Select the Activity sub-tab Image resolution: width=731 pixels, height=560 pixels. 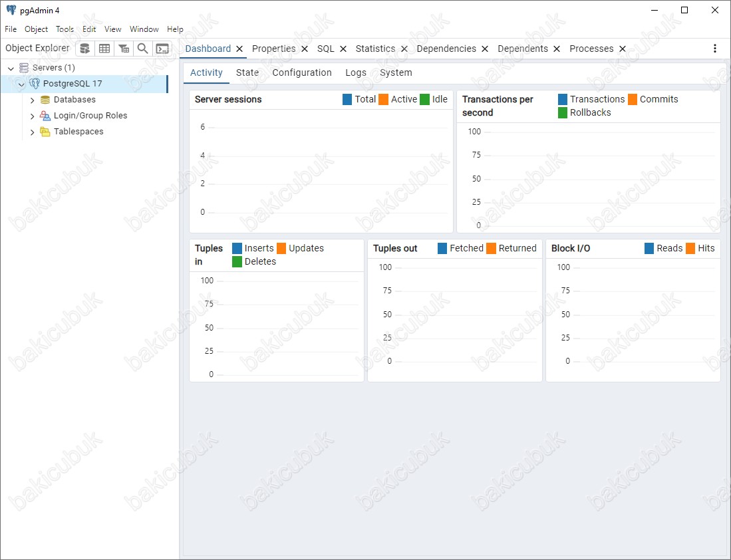(x=206, y=72)
